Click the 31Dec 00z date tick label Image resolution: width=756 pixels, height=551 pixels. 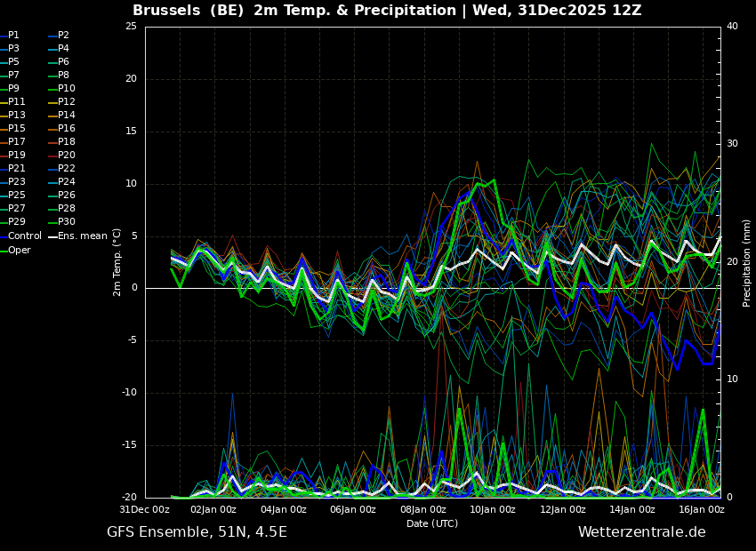click(146, 509)
